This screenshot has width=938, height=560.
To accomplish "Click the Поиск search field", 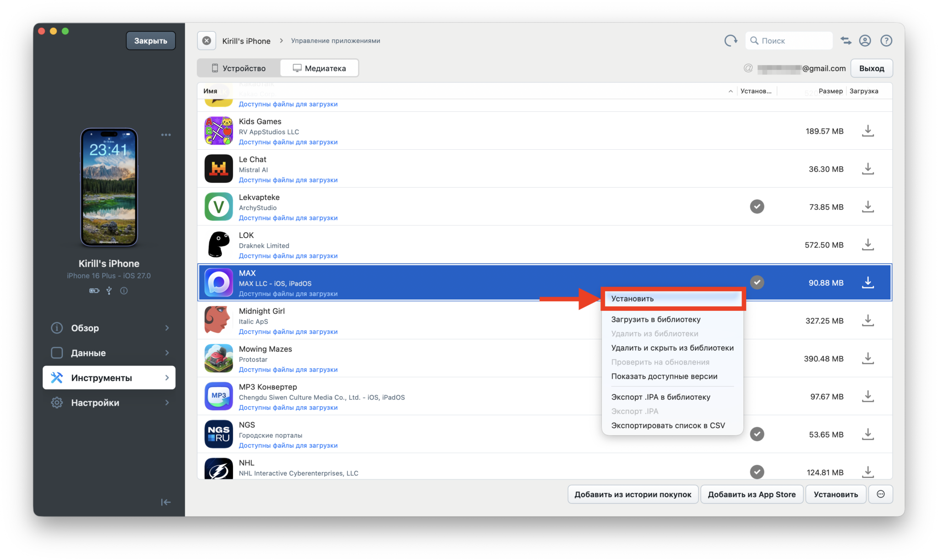I will point(789,41).
